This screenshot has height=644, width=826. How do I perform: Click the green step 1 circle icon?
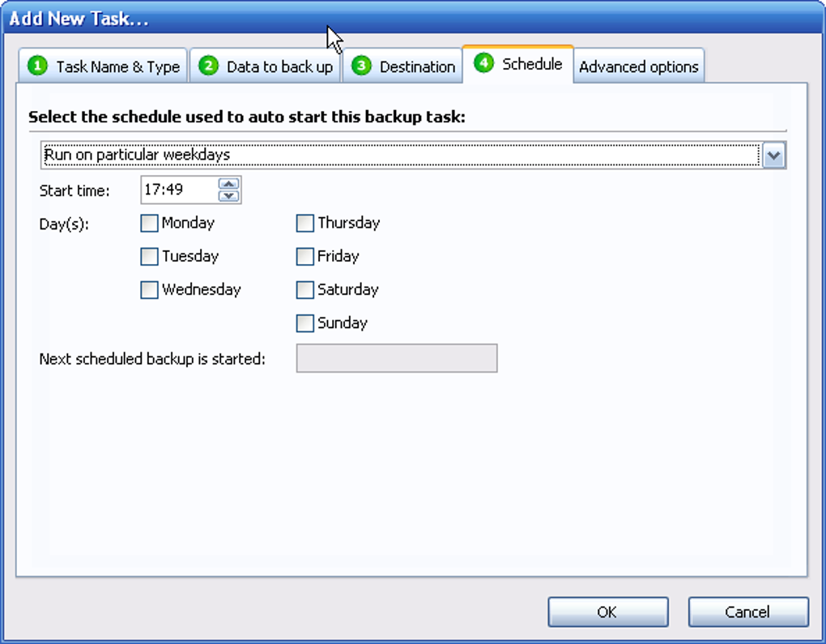point(37,66)
